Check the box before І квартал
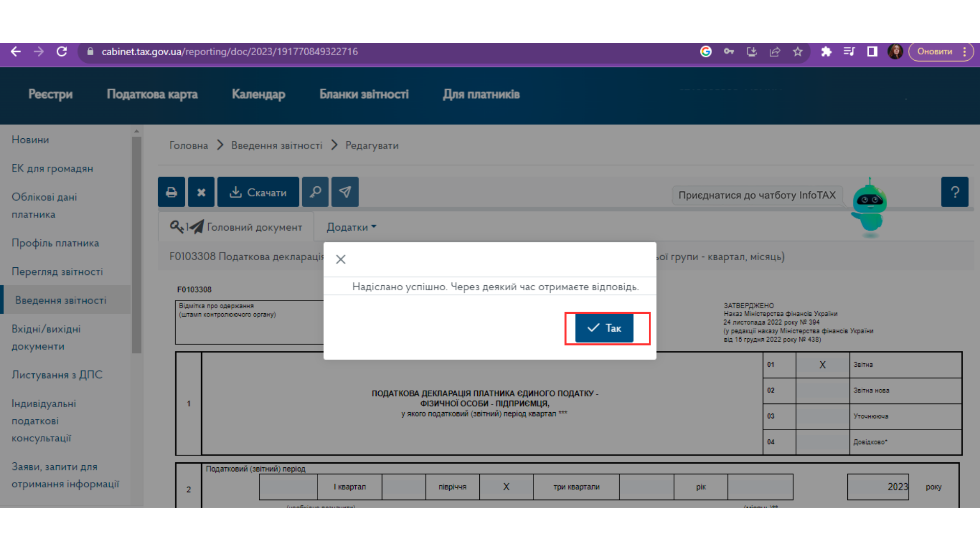The width and height of the screenshot is (980, 551). 288,487
